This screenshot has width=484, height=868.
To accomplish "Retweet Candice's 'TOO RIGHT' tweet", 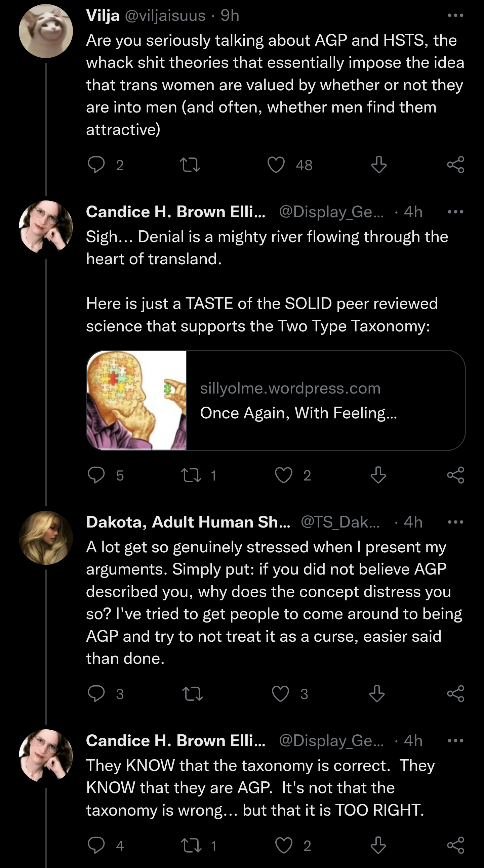I will tap(191, 846).
